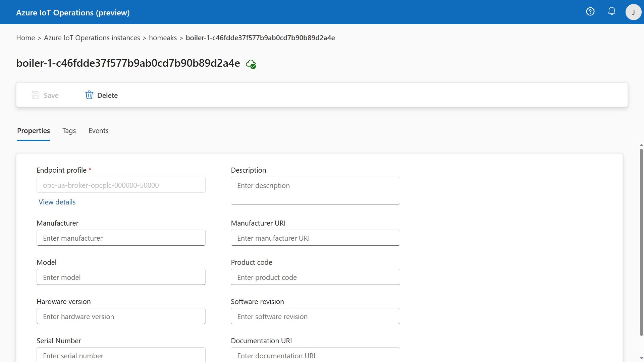
Task: Focus the Serial Number input field
Action: [x=121, y=355]
